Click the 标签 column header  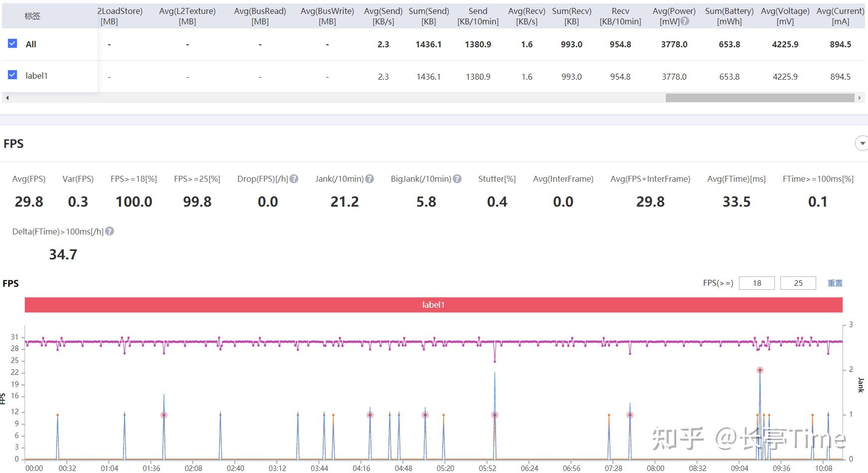click(x=32, y=16)
